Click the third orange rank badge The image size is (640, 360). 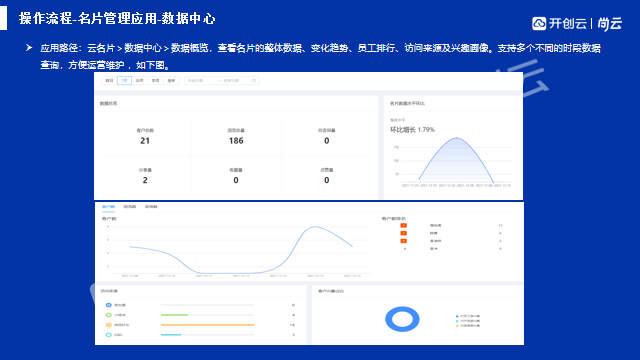(403, 241)
